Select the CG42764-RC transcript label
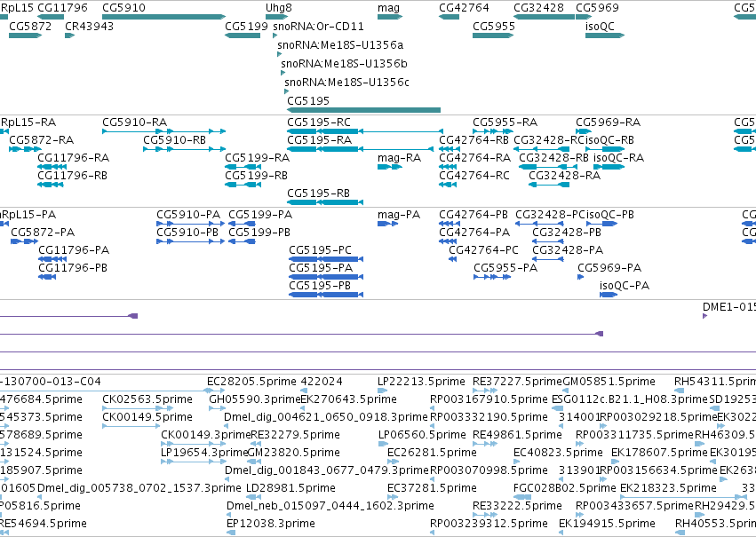 click(x=474, y=176)
